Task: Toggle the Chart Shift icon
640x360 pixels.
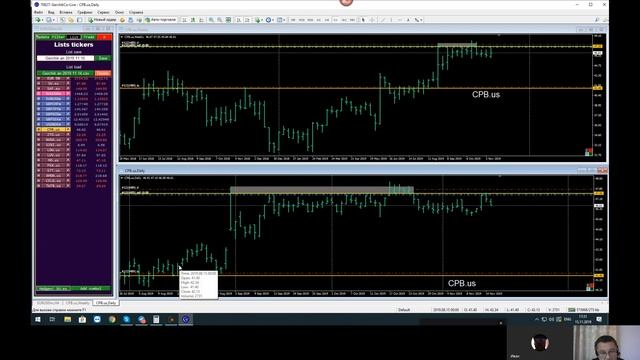Action: (x=247, y=20)
